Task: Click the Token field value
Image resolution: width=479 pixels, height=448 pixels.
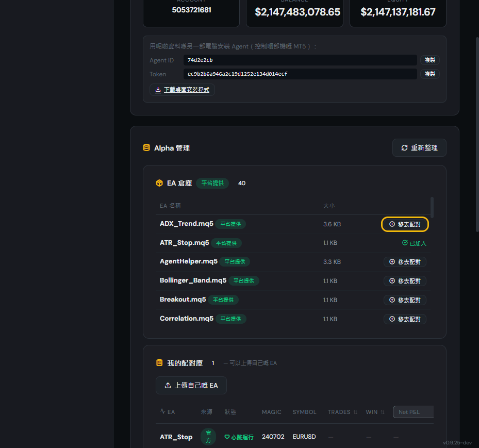Action: (300, 74)
